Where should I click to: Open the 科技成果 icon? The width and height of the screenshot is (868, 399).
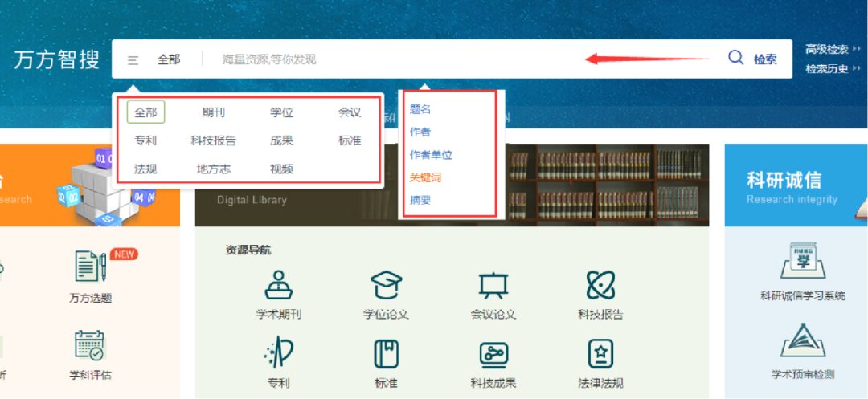pyautogui.click(x=493, y=355)
